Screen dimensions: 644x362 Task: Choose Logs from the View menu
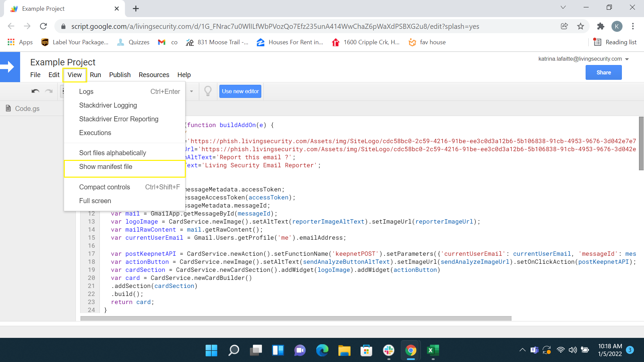[x=124, y=92]
